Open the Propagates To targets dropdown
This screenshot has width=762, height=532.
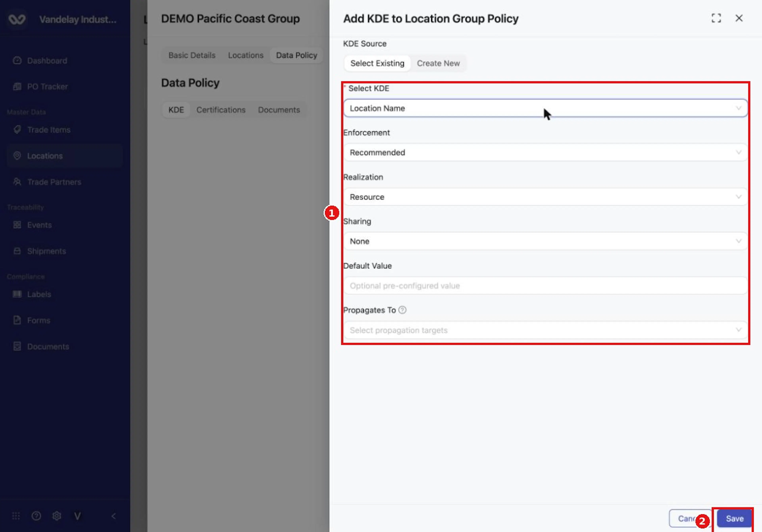(545, 330)
